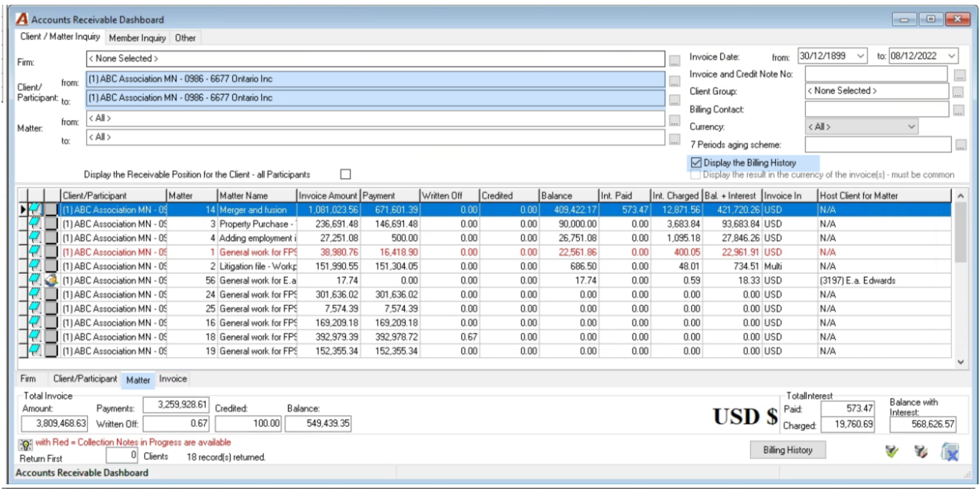Click the browse button beside Client Group
The width and height of the screenshot is (980, 489).
tap(957, 92)
